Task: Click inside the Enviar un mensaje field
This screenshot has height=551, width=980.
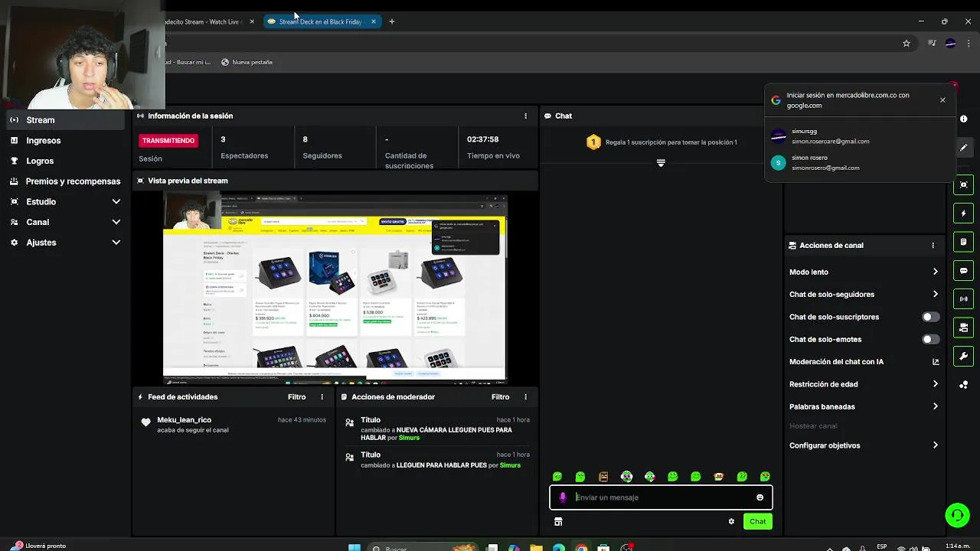Action: click(x=662, y=497)
